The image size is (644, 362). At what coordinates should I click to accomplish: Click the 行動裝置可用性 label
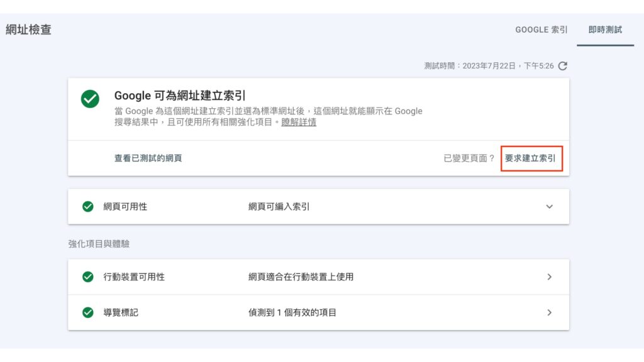(134, 277)
